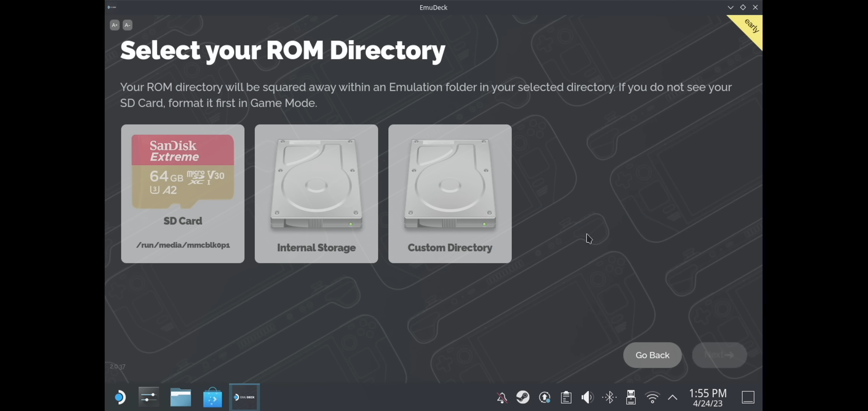Open the Dolphin file manager from the taskbar
The height and width of the screenshot is (411, 868).
click(180, 397)
